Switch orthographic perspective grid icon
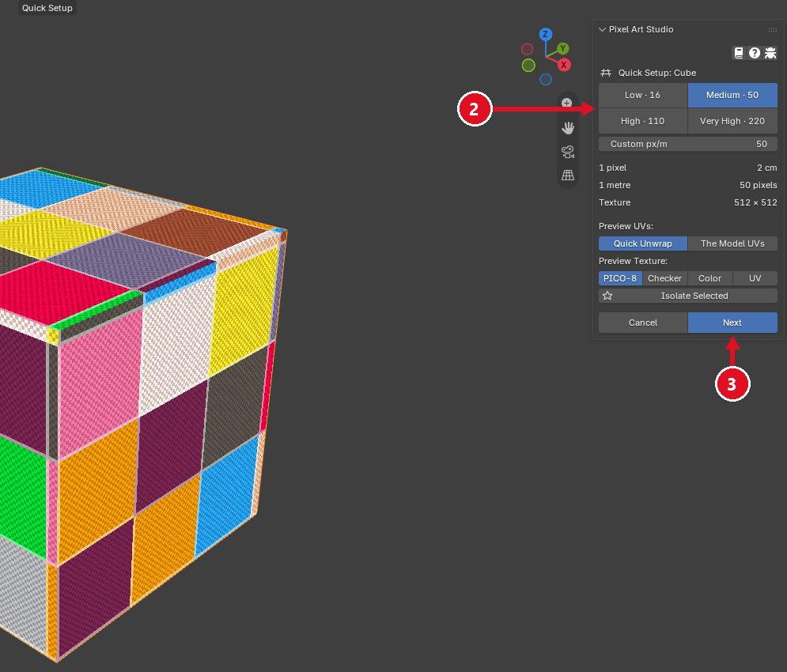The width and height of the screenshot is (787, 672). [568, 176]
